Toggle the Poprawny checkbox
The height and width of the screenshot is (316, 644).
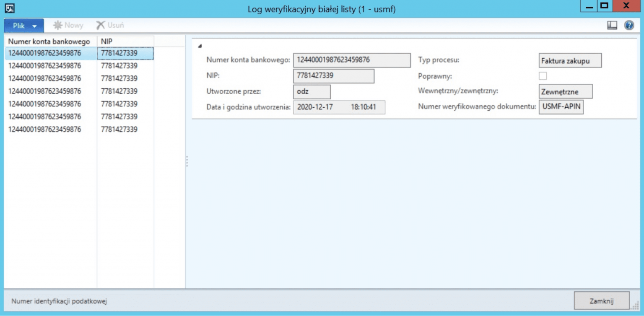click(542, 75)
